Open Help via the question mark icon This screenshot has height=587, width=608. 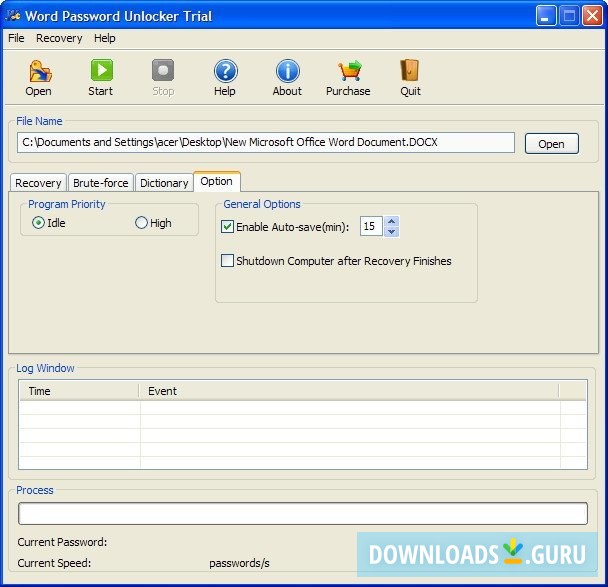(x=226, y=71)
